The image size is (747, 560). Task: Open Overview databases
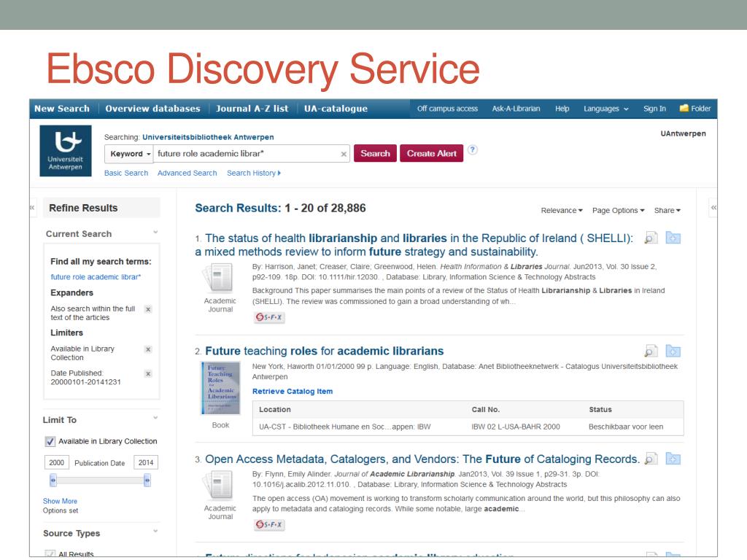pyautogui.click(x=153, y=109)
